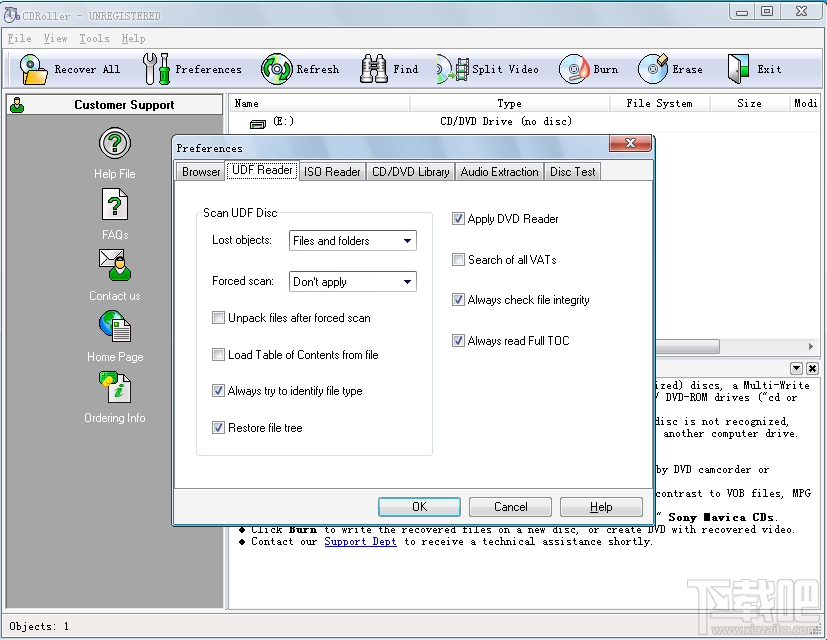827x640 pixels.
Task: Open the File menu
Action: 20,39
